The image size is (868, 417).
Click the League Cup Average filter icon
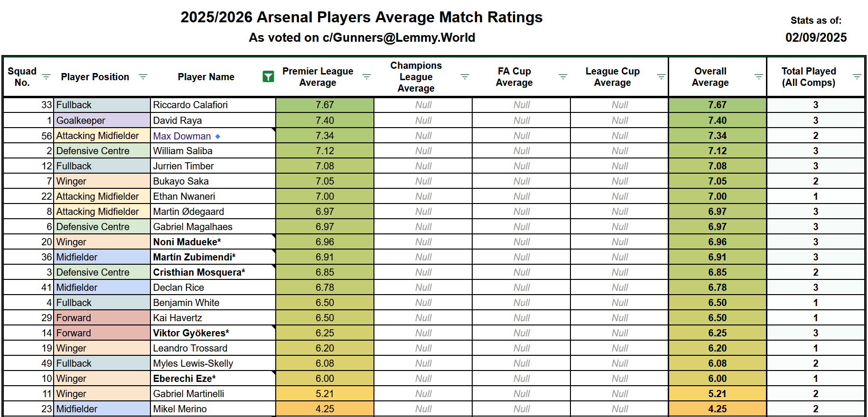point(661,77)
